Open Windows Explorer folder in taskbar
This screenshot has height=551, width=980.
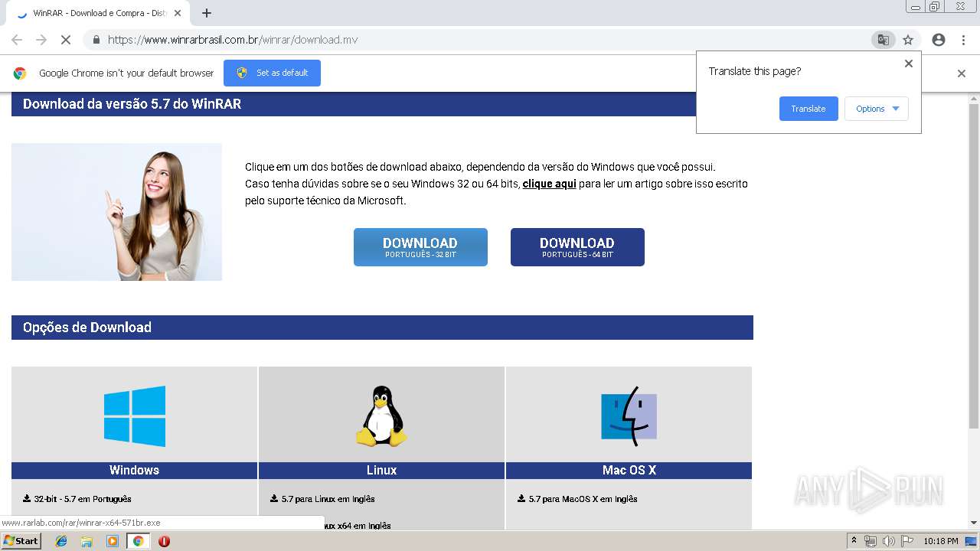click(x=87, y=541)
